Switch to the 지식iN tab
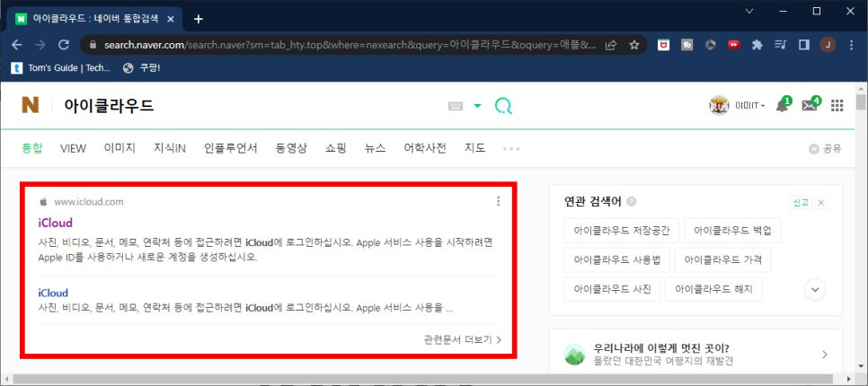The height and width of the screenshot is (386, 868). click(170, 148)
